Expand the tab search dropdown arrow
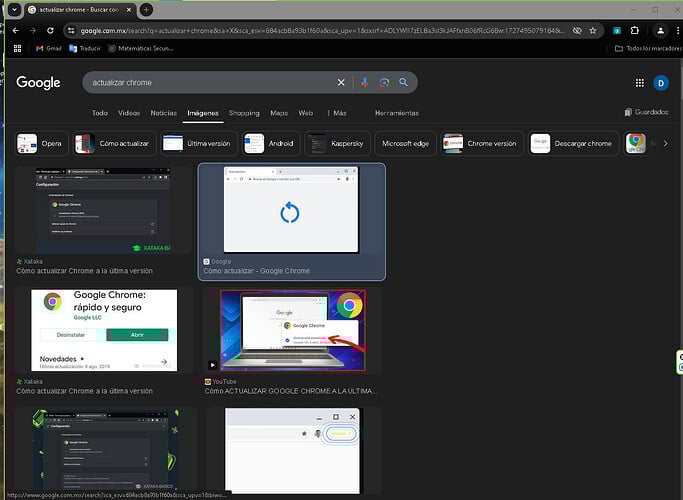This screenshot has width=683, height=500. tap(14, 10)
